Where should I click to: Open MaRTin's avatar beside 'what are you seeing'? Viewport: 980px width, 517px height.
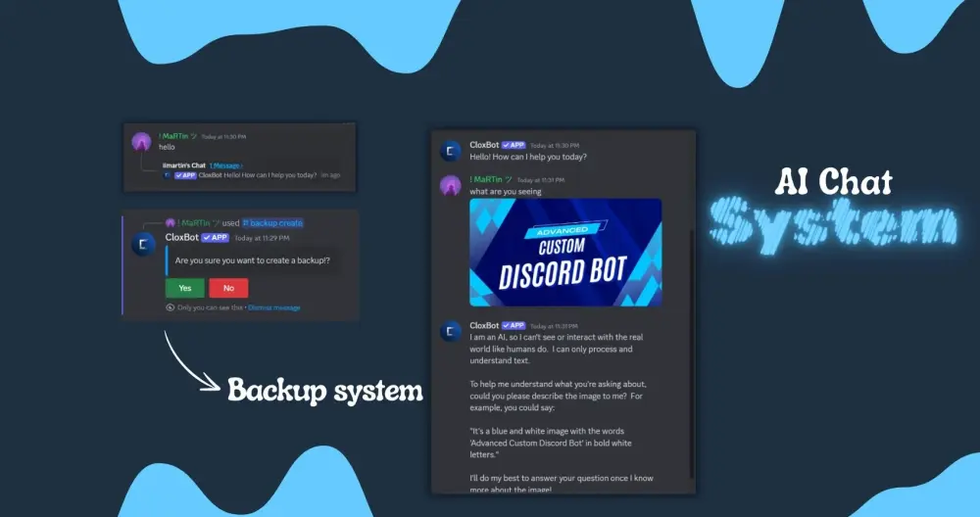pyautogui.click(x=451, y=185)
